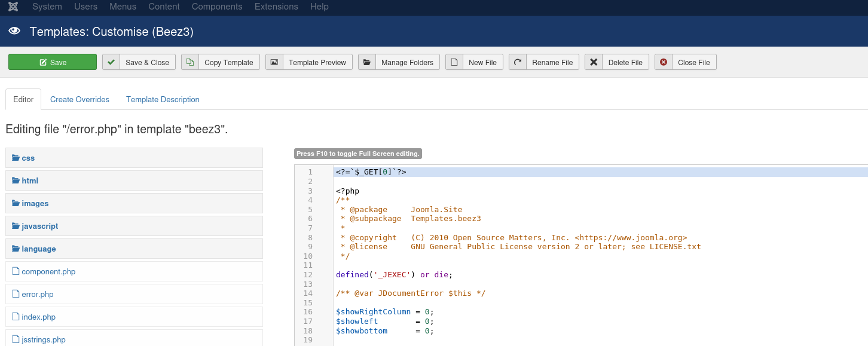Click the red Close File icon
Screen dimensions: 868x346
coord(664,62)
